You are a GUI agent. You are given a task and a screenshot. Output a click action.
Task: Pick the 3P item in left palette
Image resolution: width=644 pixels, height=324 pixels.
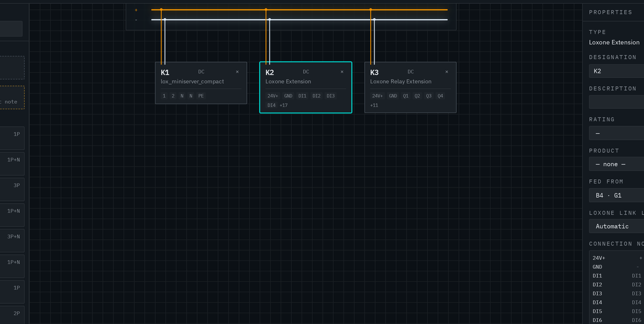point(12,189)
